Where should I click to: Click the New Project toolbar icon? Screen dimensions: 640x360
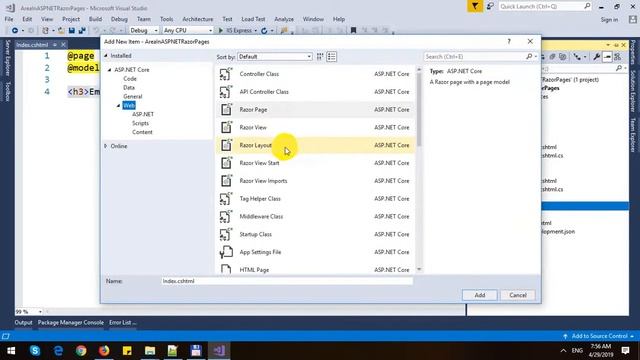45,30
